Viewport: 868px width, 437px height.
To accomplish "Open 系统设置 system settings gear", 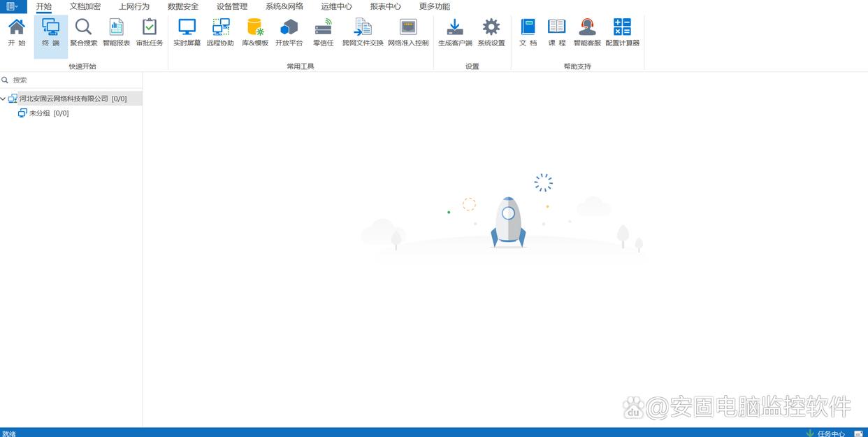I will click(x=491, y=32).
